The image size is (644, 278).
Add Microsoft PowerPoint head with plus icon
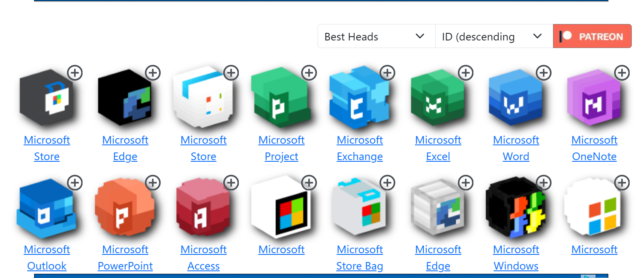tap(152, 182)
